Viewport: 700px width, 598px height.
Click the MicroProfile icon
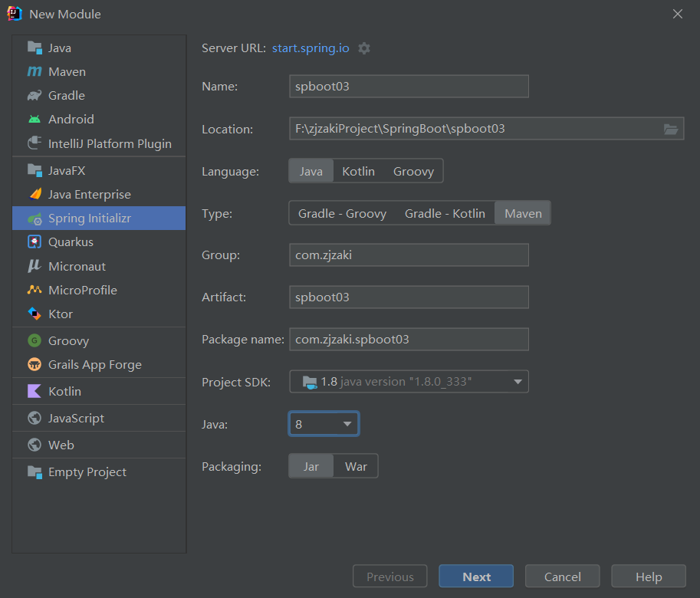coord(35,290)
